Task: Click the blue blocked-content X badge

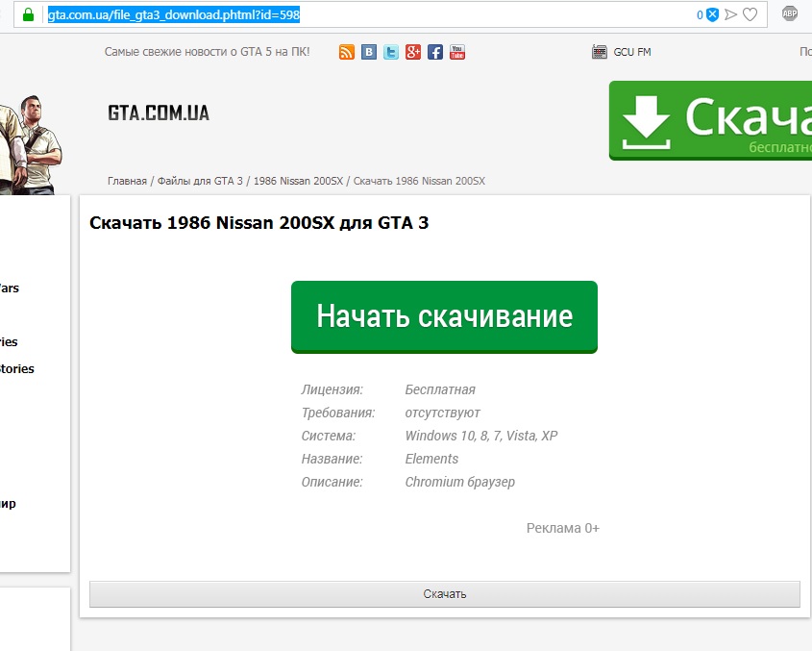Action: click(712, 14)
